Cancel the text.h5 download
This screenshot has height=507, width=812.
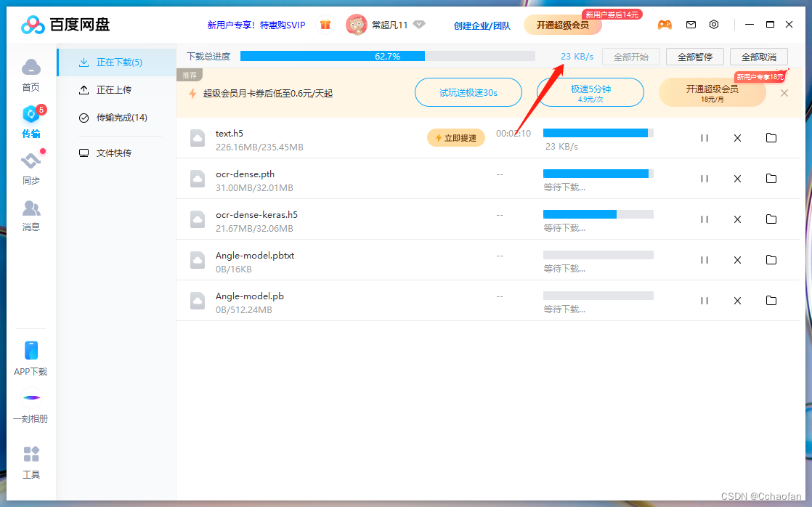[737, 138]
